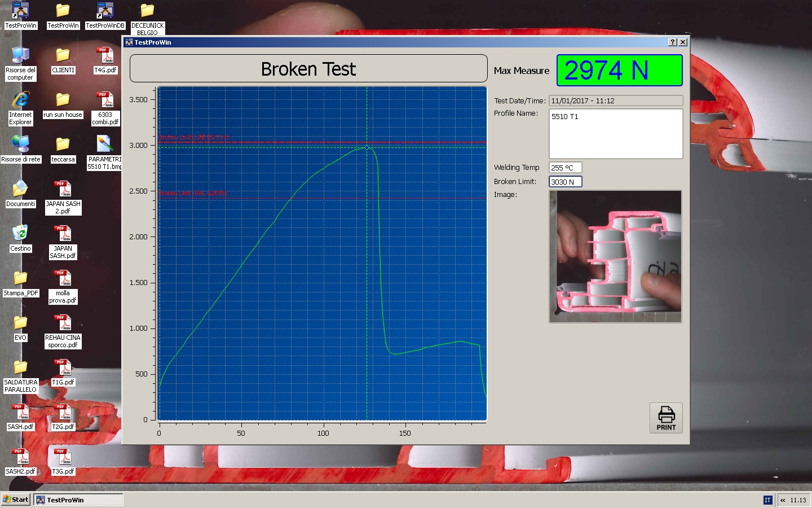812x508 pixels.
Task: Select the TestProWin taskbar button
Action: tap(78, 500)
